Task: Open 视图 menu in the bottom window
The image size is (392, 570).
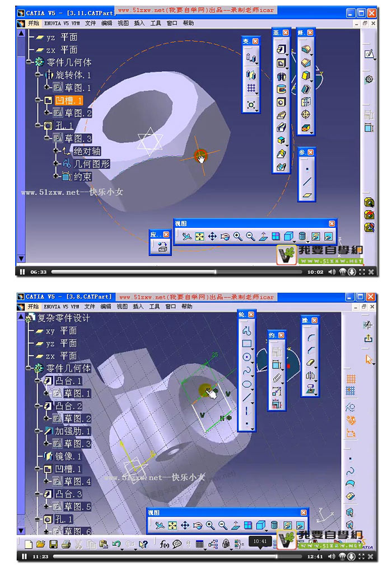Action: click(122, 306)
